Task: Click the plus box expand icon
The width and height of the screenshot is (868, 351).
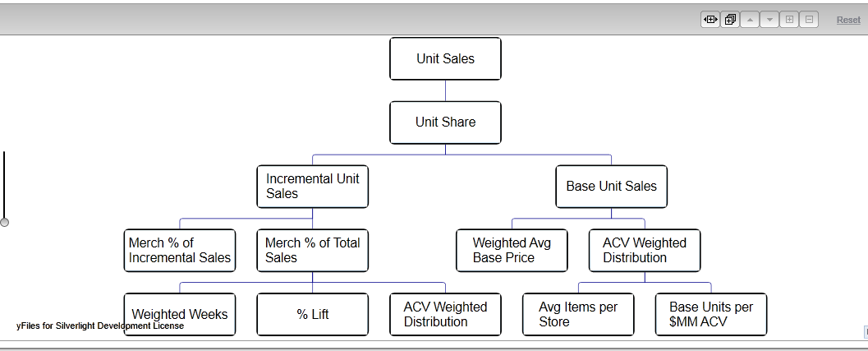Action: point(789,20)
